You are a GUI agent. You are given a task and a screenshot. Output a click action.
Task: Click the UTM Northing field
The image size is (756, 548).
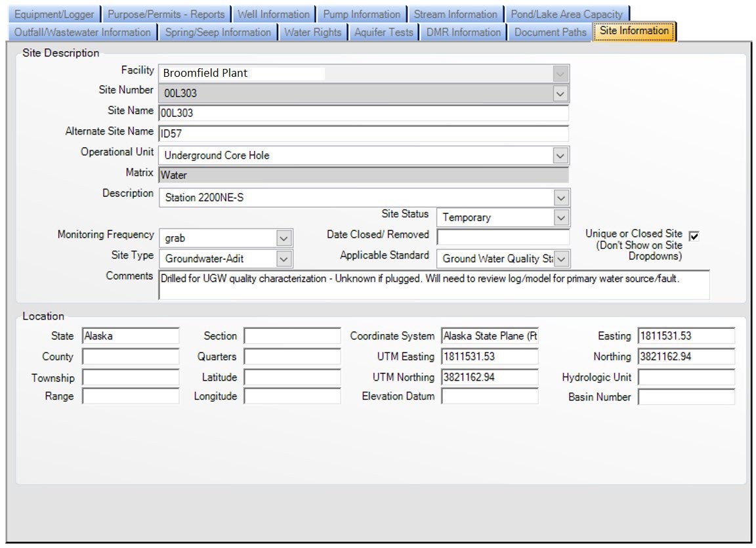490,377
